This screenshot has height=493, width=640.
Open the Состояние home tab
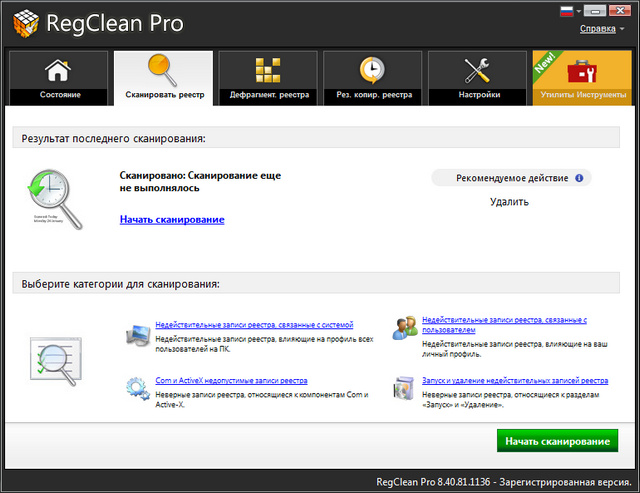58,78
